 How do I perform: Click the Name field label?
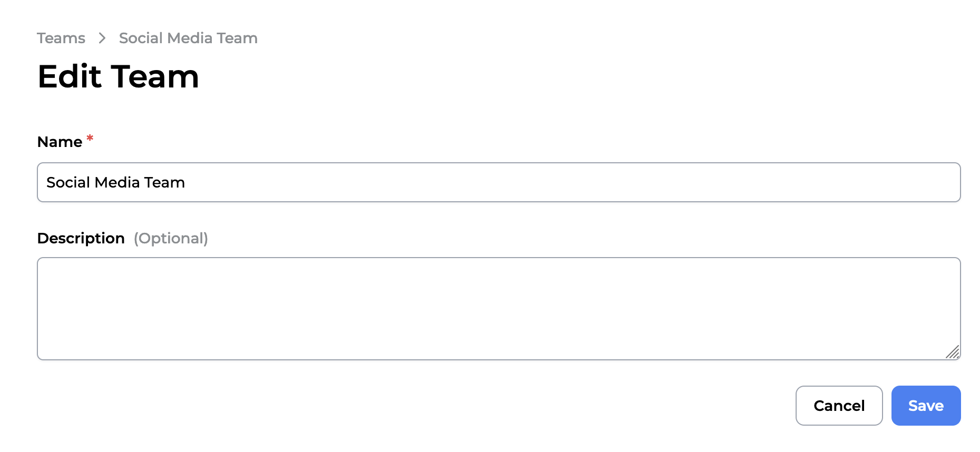point(59,141)
